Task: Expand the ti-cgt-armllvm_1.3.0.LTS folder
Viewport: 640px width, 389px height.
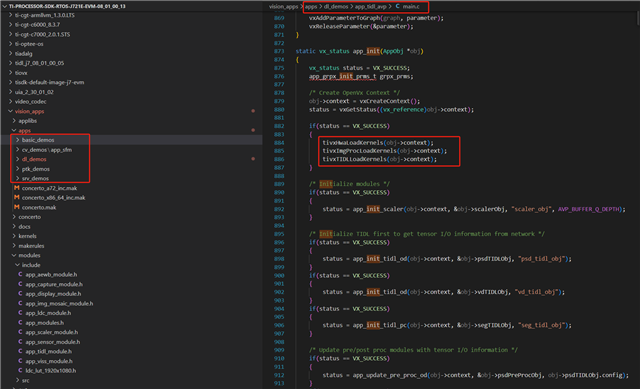Action: (x=10, y=15)
